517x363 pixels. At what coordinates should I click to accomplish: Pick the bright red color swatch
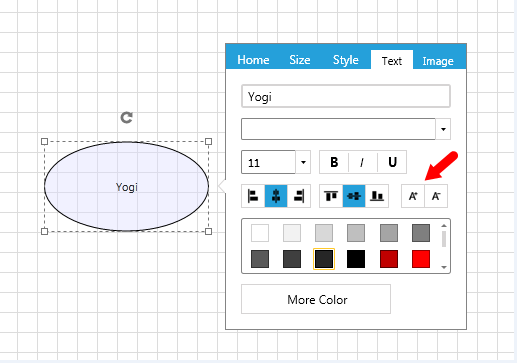point(421,259)
